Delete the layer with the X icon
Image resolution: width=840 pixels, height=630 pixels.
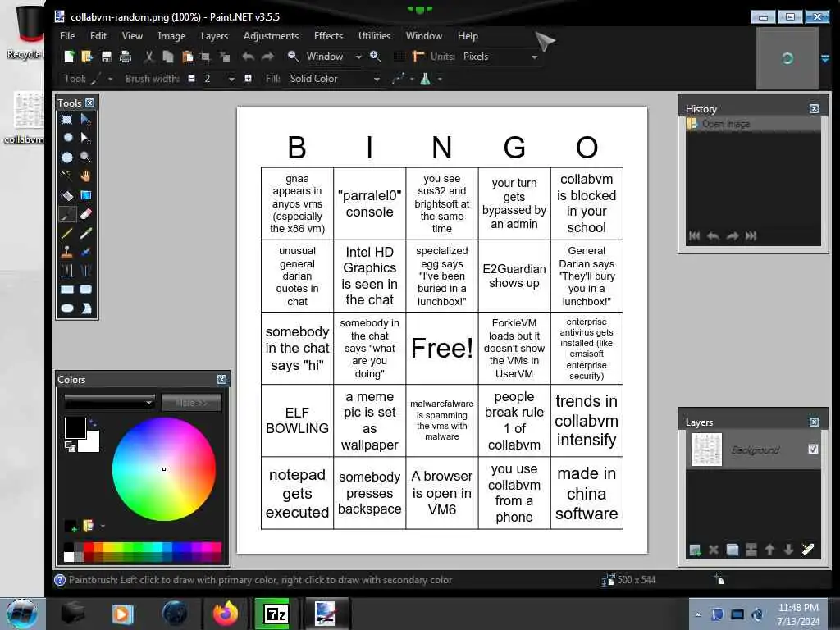pyautogui.click(x=713, y=550)
